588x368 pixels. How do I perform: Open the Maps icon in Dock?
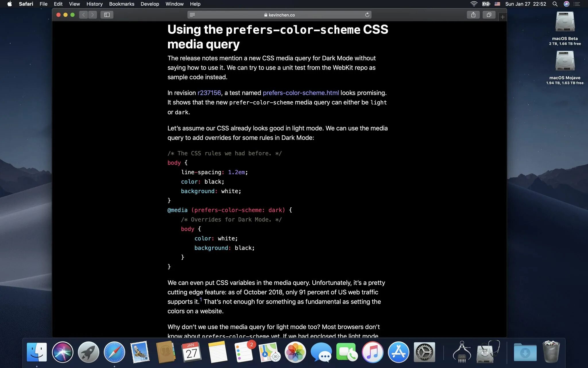coord(269,352)
